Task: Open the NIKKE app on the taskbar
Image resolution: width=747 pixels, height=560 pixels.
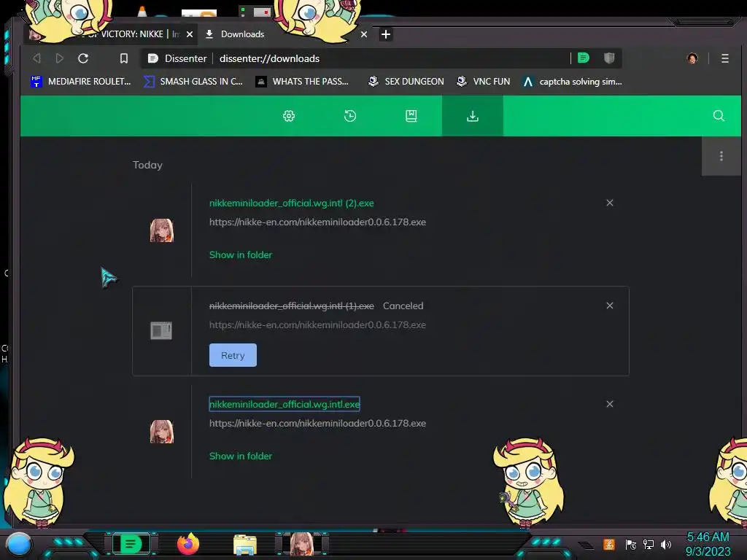Action: click(301, 544)
